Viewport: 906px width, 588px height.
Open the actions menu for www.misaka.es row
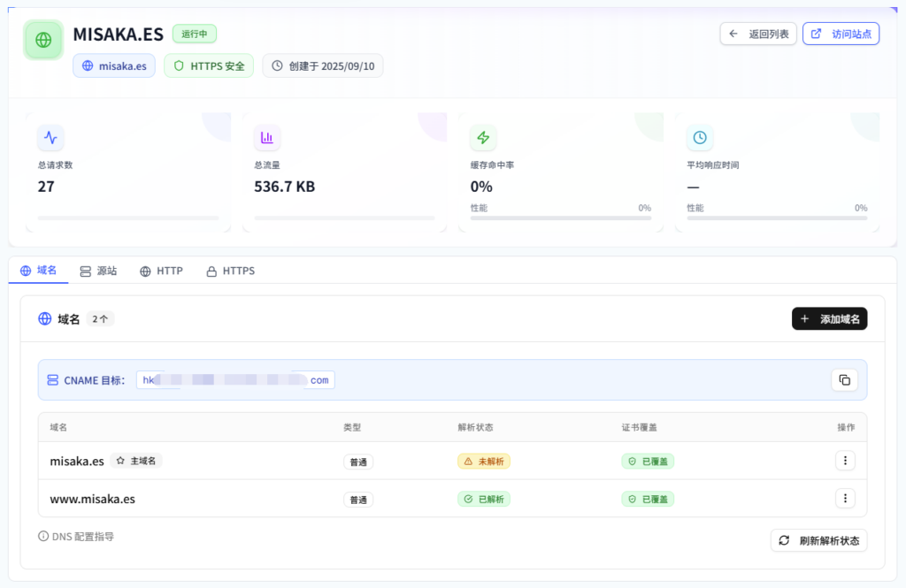pyautogui.click(x=845, y=499)
